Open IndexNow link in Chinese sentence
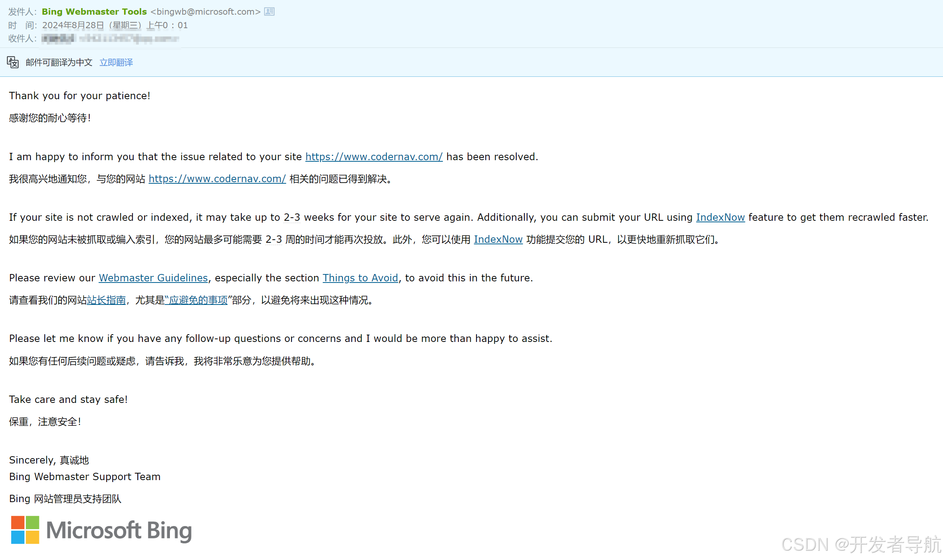943x560 pixels. pyautogui.click(x=498, y=239)
